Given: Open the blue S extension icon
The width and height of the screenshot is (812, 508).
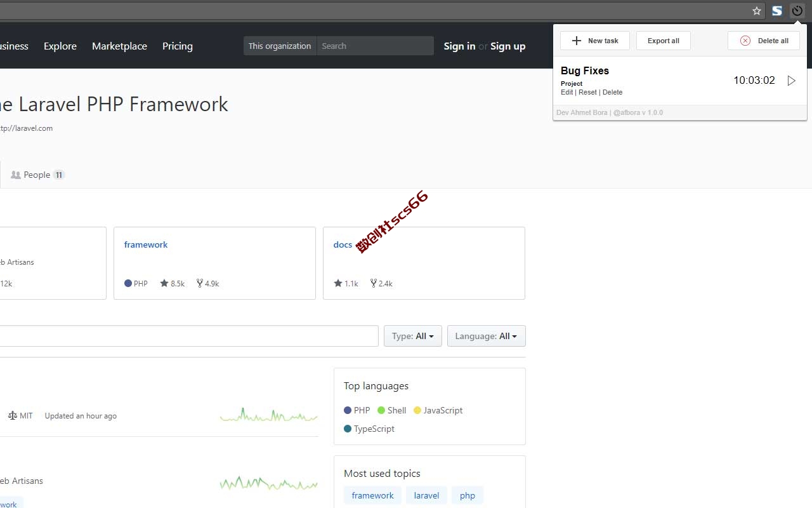Looking at the screenshot, I should click(x=777, y=11).
